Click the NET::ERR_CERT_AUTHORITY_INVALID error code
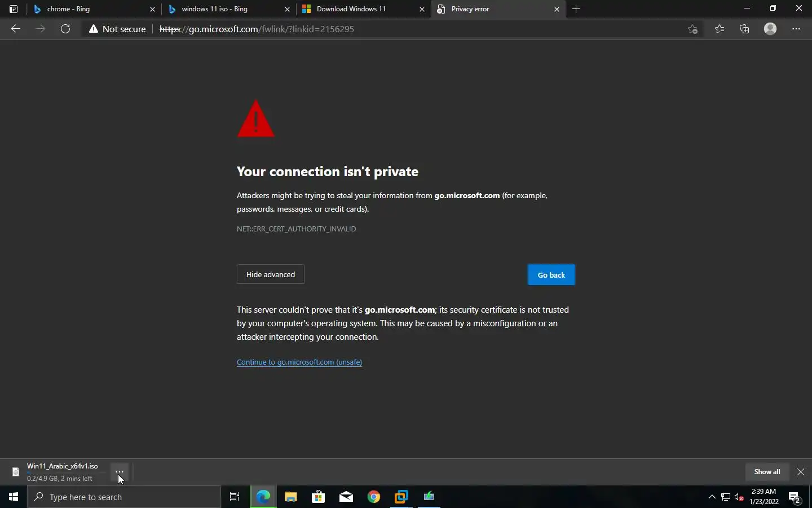 pos(297,229)
